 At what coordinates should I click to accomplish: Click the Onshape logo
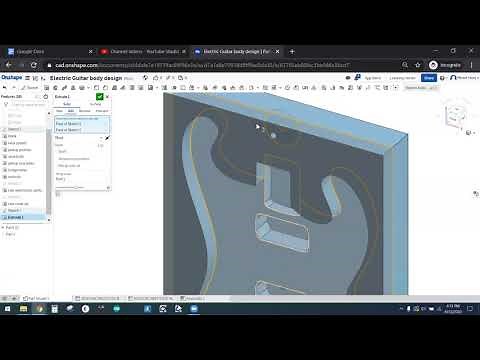[12, 77]
